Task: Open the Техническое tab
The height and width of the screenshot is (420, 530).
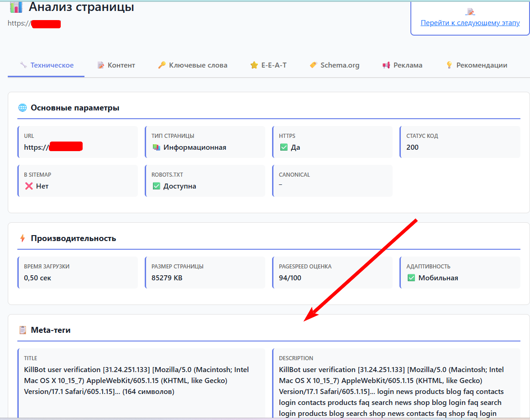Action: (46, 65)
